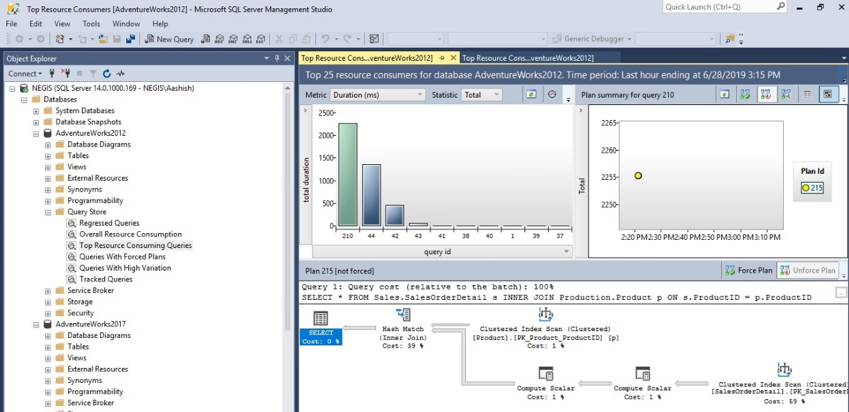Select the bar for query id 210
Image resolution: width=849 pixels, height=412 pixels.
[348, 174]
